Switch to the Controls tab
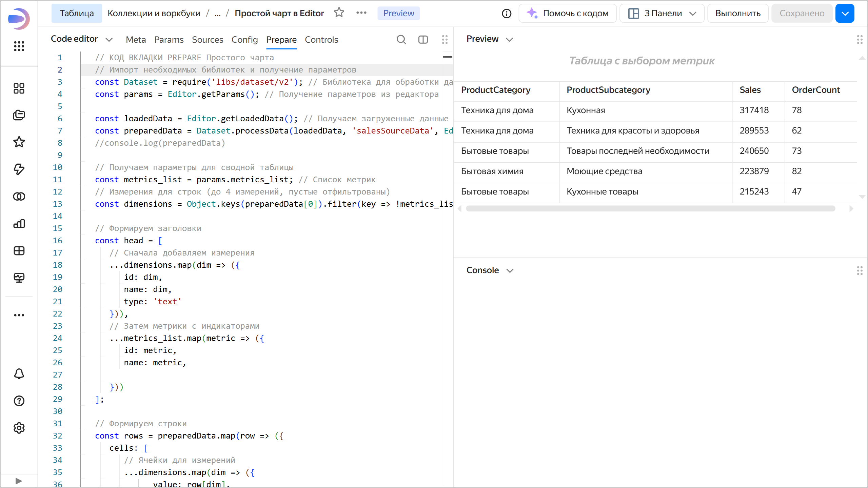 [x=321, y=40]
